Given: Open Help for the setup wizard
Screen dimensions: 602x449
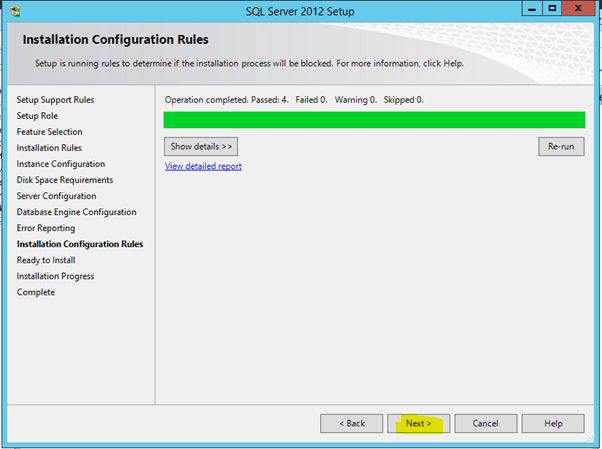Looking at the screenshot, I should [553, 423].
